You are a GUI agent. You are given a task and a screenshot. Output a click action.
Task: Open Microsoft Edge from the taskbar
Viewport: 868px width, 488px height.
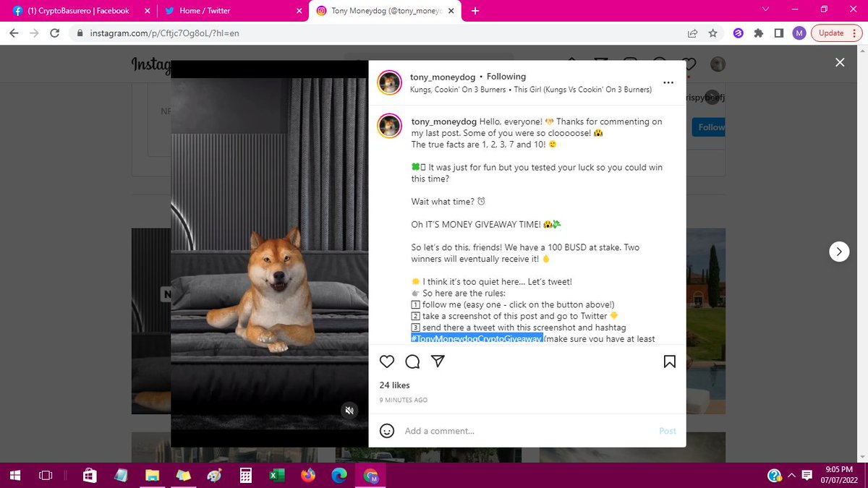[339, 476]
